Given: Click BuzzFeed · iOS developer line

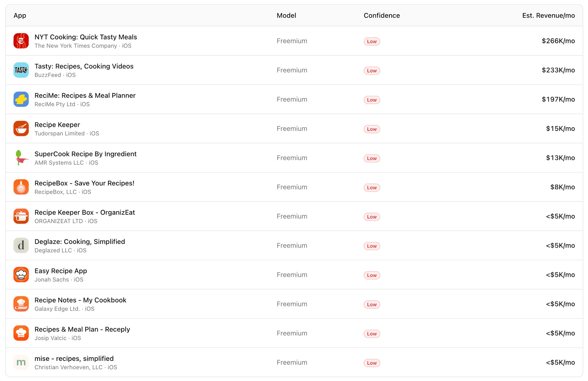Looking at the screenshot, I should point(55,75).
